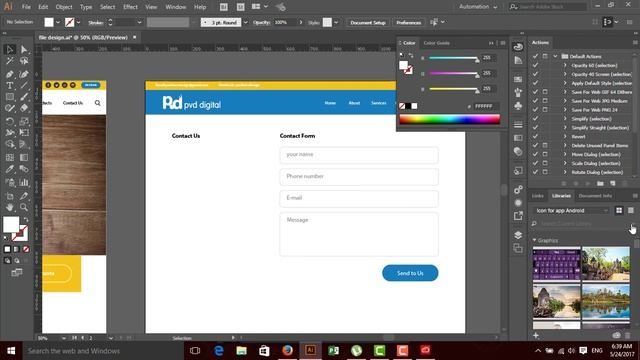Select the Artboard tool

tap(10, 196)
